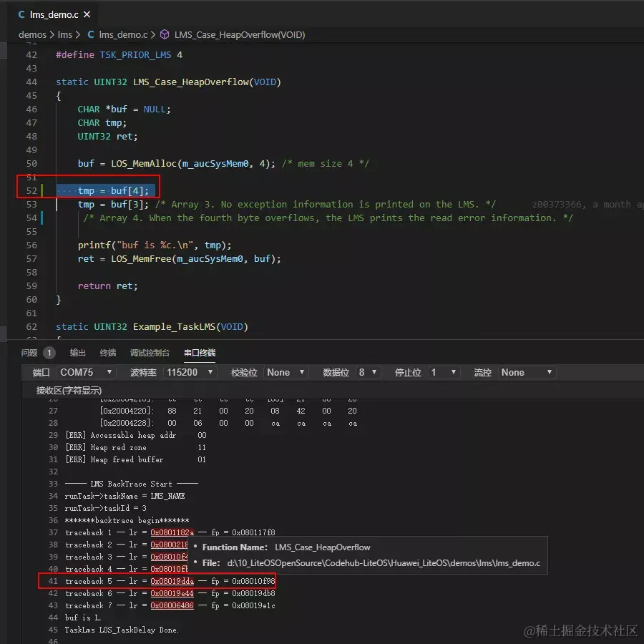This screenshot has height=644, width=644.
Task: Click 'UINT32 ret;' declaration line
Action: tap(107, 136)
